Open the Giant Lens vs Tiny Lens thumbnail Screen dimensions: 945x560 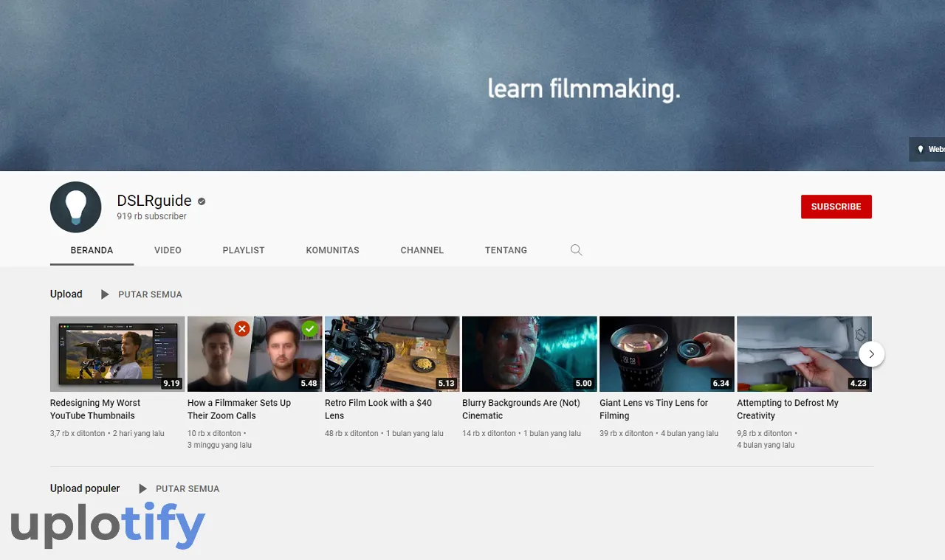(x=667, y=353)
